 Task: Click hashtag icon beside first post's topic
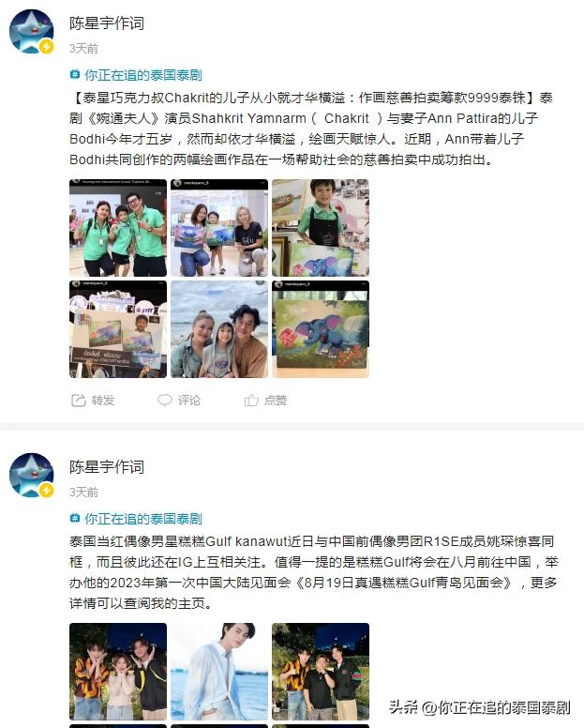pyautogui.click(x=74, y=74)
